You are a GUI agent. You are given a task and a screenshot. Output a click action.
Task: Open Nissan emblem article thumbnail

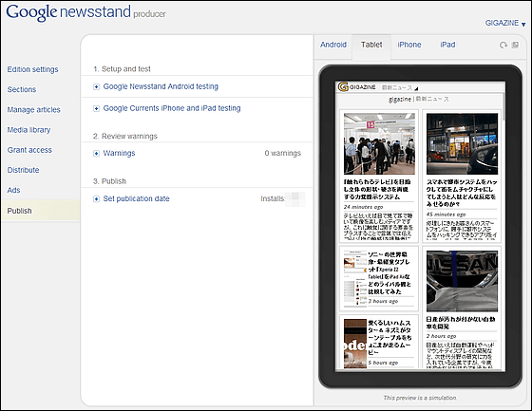click(462, 281)
